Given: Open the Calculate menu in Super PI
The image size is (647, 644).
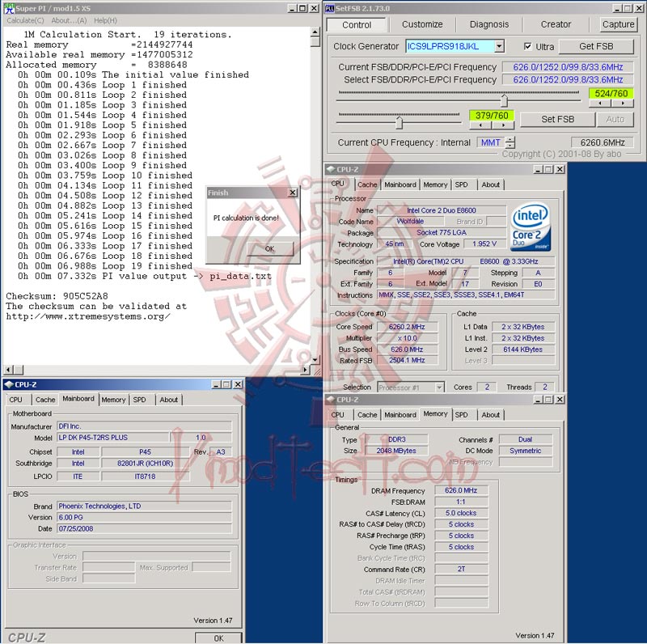Looking at the screenshot, I should click(x=25, y=20).
